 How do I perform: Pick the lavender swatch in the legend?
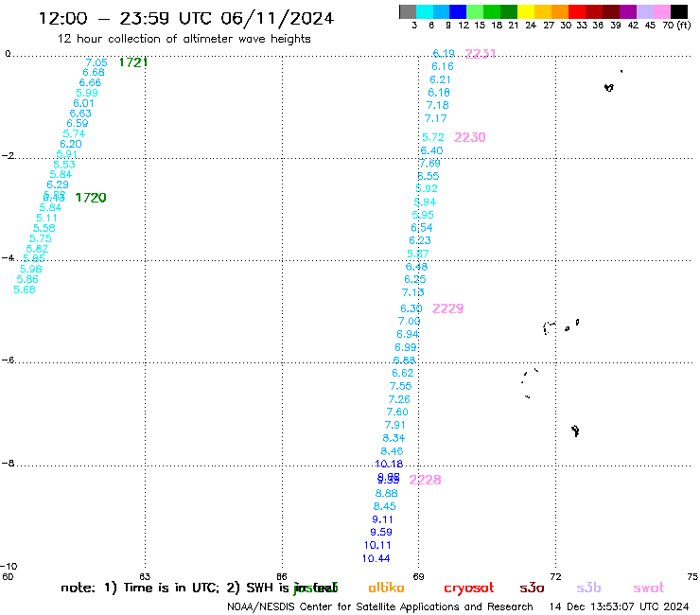644,11
